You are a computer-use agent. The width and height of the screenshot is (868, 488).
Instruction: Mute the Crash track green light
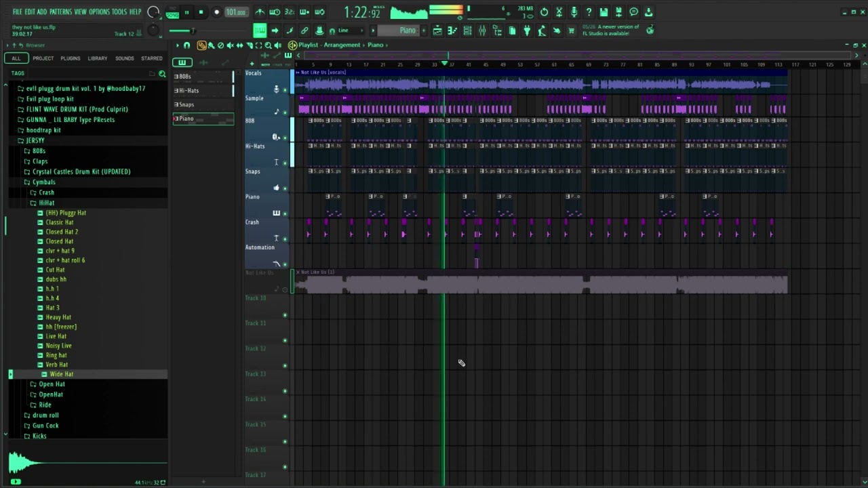[x=285, y=239]
